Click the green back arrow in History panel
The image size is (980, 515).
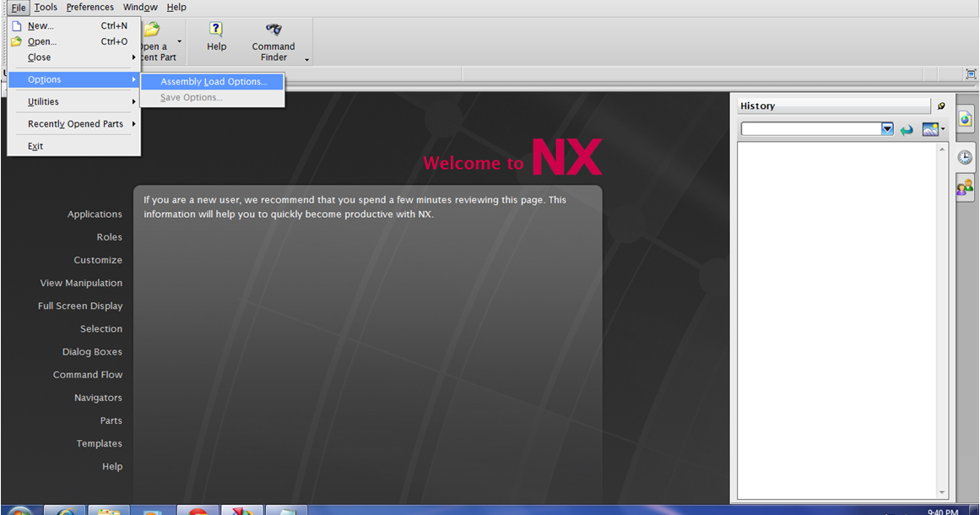907,128
